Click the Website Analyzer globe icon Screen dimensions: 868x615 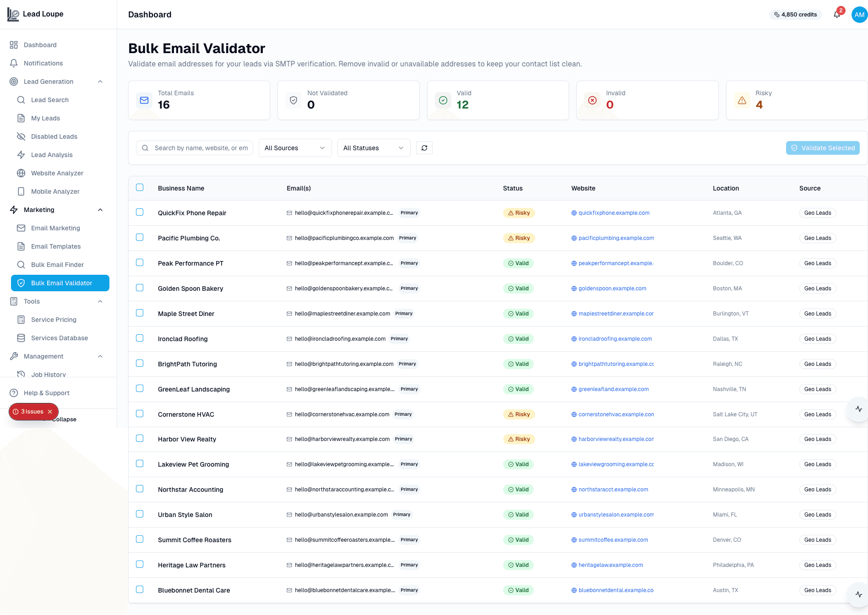tap(21, 173)
